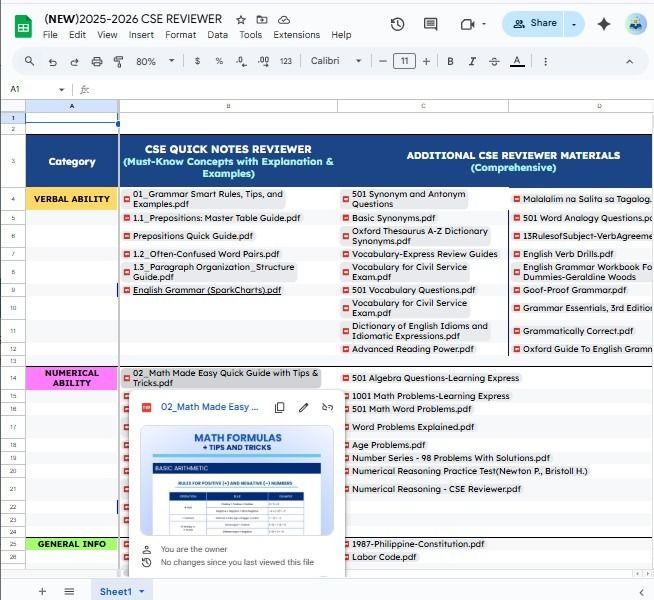
Task: Open the Tools menu
Action: pos(250,35)
